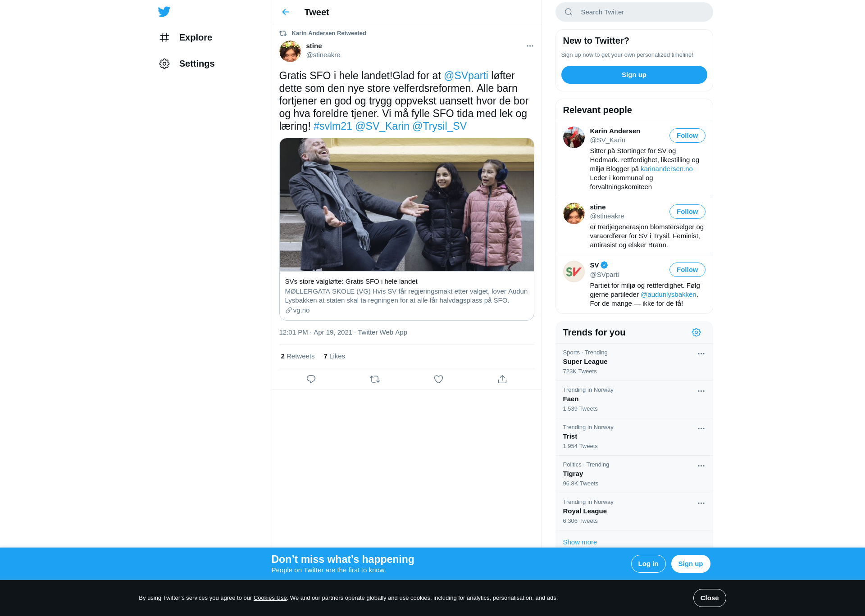Open Tigray trend
865x616 pixels.
coord(634,474)
